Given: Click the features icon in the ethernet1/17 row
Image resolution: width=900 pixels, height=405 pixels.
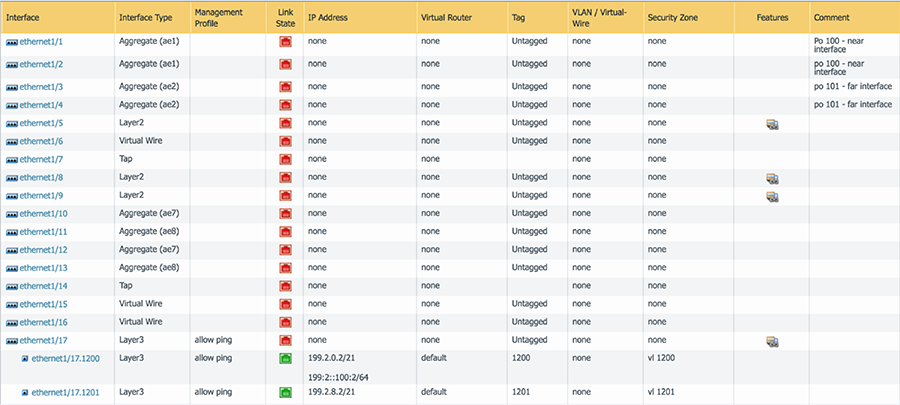Looking at the screenshot, I should (772, 342).
